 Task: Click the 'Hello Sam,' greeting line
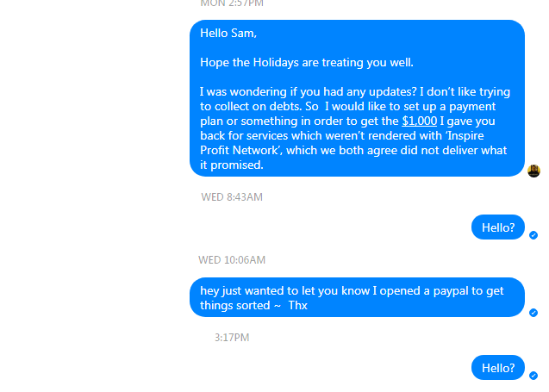[228, 34]
